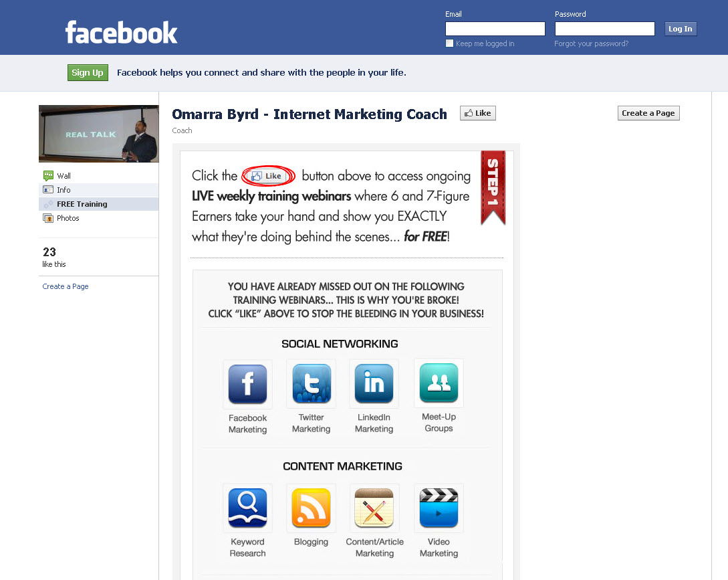This screenshot has width=728, height=580.
Task: Click the Keep me logged in label
Action: (x=485, y=43)
